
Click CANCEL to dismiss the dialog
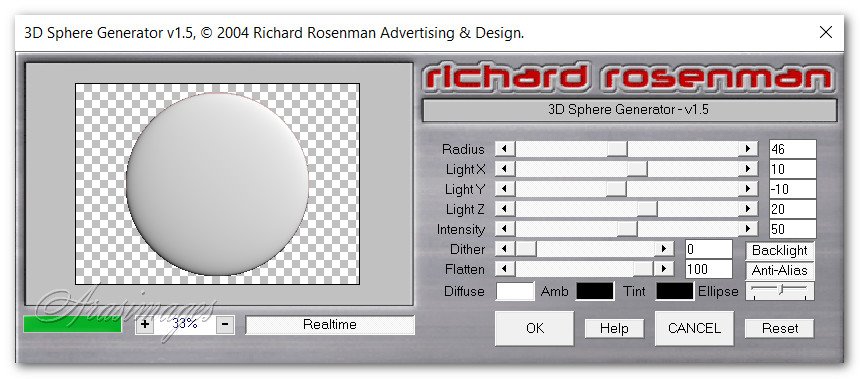pos(694,328)
